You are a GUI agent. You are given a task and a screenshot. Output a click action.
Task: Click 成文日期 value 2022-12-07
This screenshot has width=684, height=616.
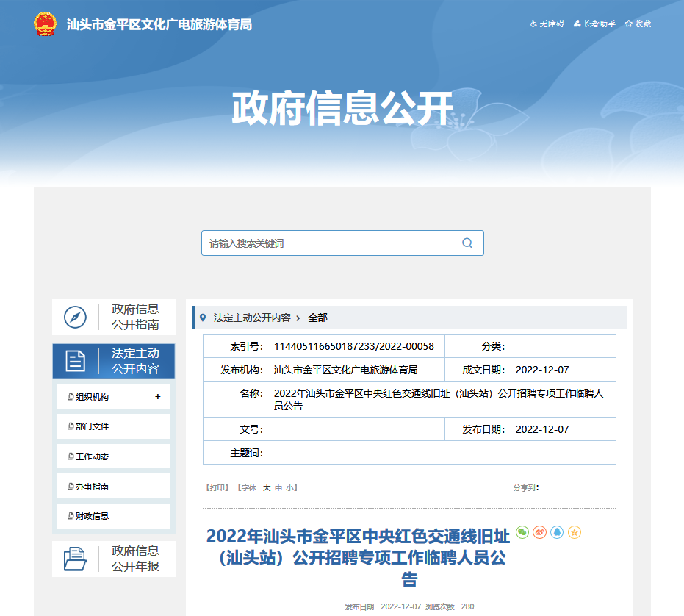coord(542,370)
